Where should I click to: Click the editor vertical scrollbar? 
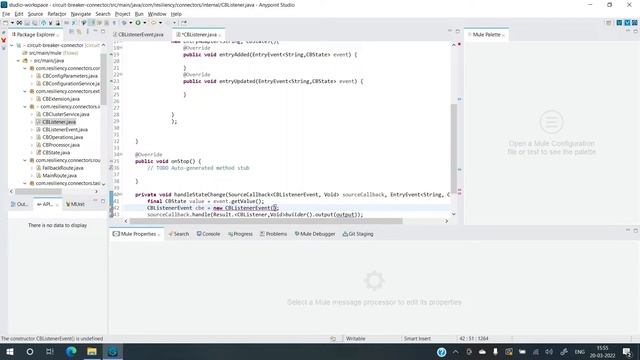[453, 149]
